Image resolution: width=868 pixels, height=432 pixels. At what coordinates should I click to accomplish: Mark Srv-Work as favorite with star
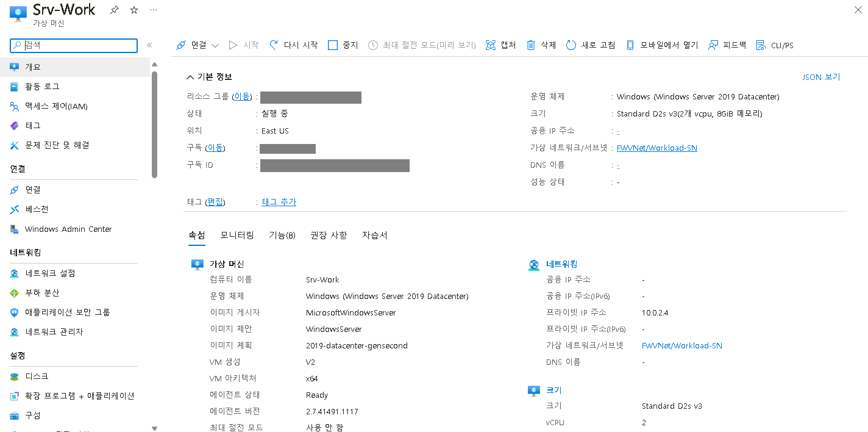pos(134,10)
